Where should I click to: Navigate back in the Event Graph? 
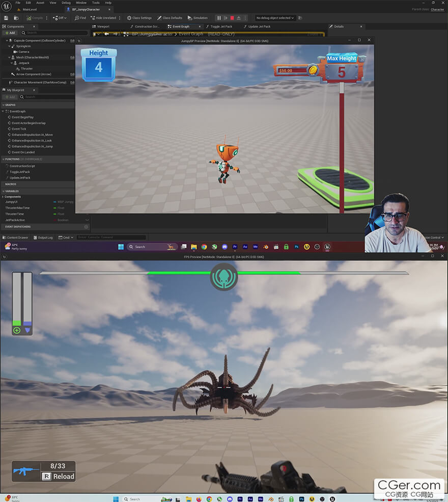[106, 34]
